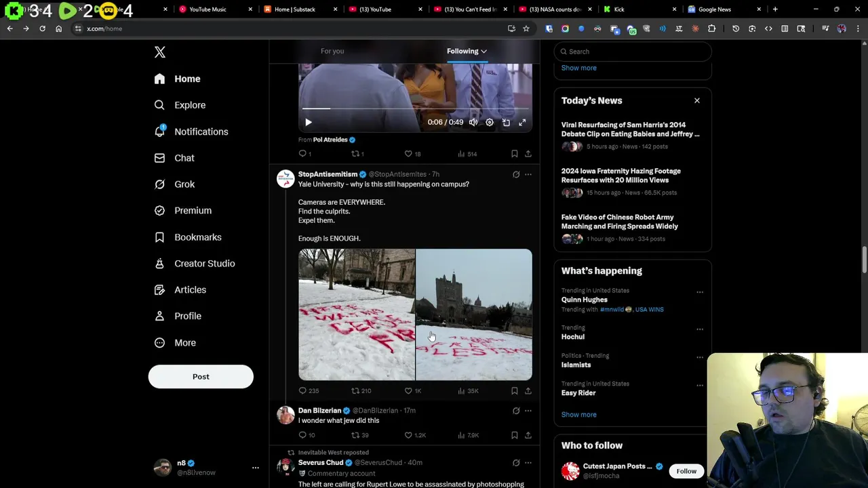
Task: Bookmark the StopAntisemitism post
Action: pos(515,391)
